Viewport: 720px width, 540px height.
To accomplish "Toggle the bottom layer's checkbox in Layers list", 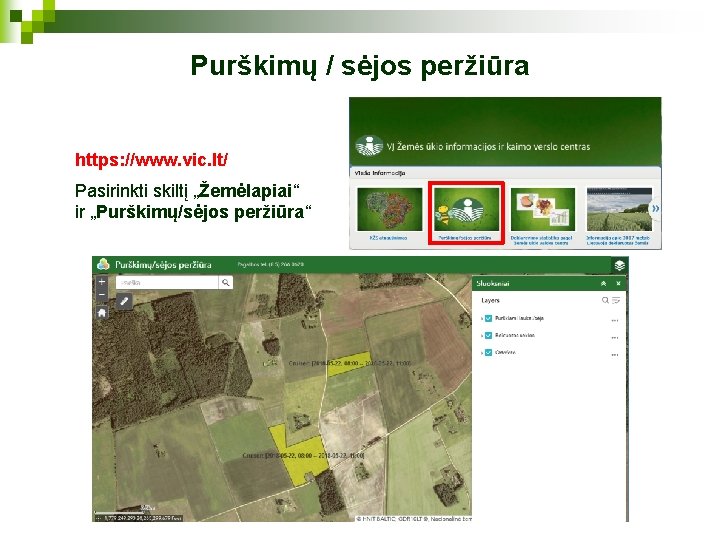I will coord(489,353).
